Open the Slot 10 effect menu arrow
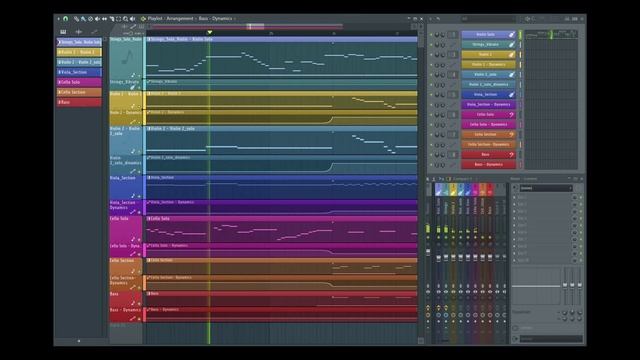Image resolution: width=640 pixels, height=360 pixels. point(514,260)
